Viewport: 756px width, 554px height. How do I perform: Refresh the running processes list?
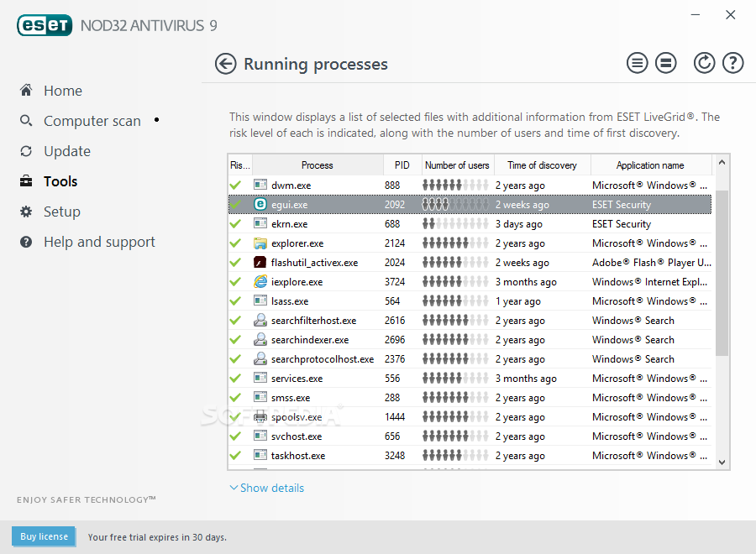click(x=704, y=63)
